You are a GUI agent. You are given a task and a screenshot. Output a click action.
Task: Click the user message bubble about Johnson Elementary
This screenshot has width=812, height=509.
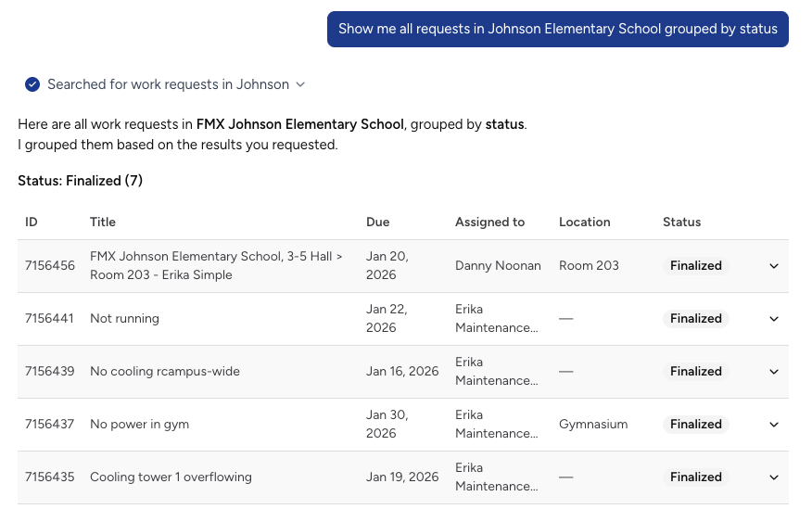(x=557, y=29)
